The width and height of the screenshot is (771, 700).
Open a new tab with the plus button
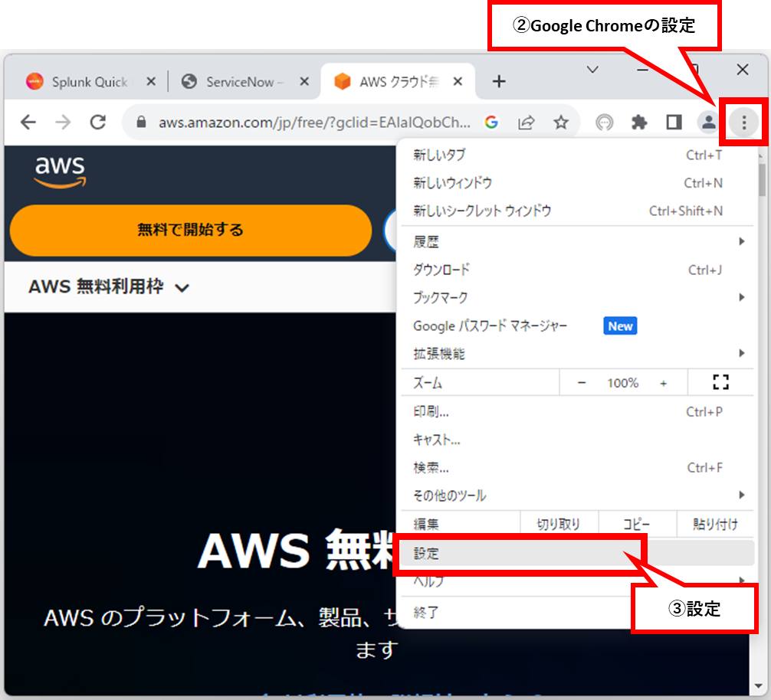[499, 81]
